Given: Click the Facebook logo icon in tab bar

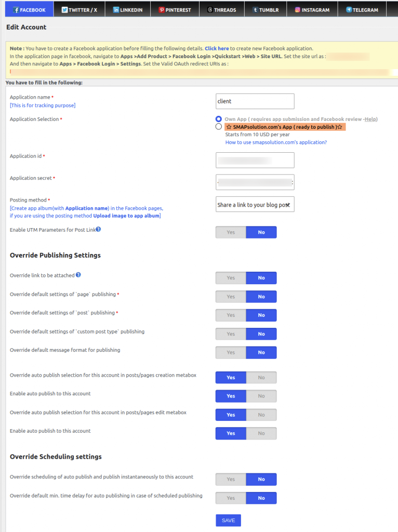Looking at the screenshot, I should click(16, 10).
